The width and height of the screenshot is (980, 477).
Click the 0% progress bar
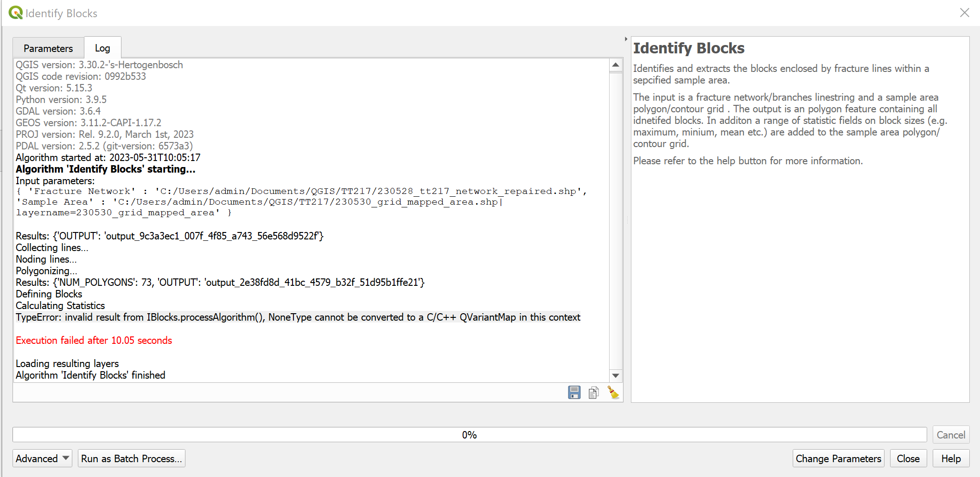click(x=470, y=435)
